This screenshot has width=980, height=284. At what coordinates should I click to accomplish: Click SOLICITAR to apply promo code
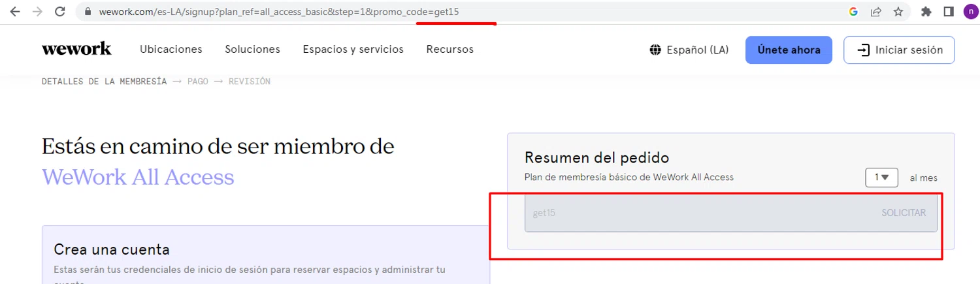tap(904, 213)
